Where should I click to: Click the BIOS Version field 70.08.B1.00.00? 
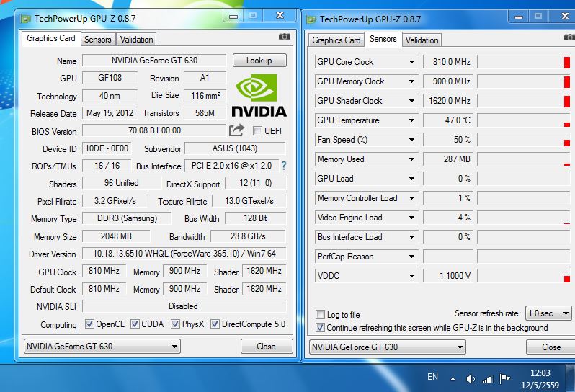pos(154,130)
